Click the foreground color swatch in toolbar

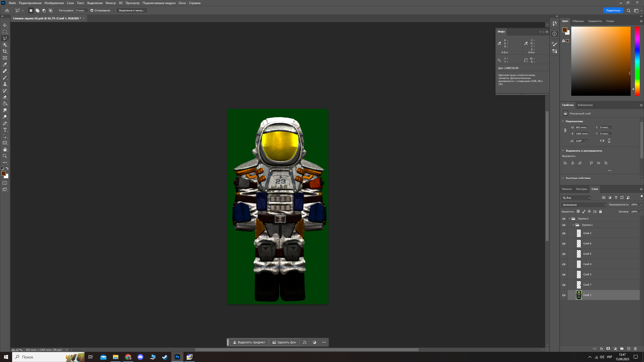(4, 173)
